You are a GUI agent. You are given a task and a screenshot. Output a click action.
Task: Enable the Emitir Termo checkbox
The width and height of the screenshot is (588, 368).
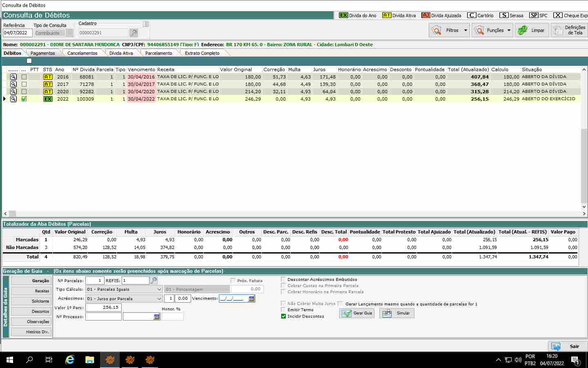pyautogui.click(x=283, y=310)
